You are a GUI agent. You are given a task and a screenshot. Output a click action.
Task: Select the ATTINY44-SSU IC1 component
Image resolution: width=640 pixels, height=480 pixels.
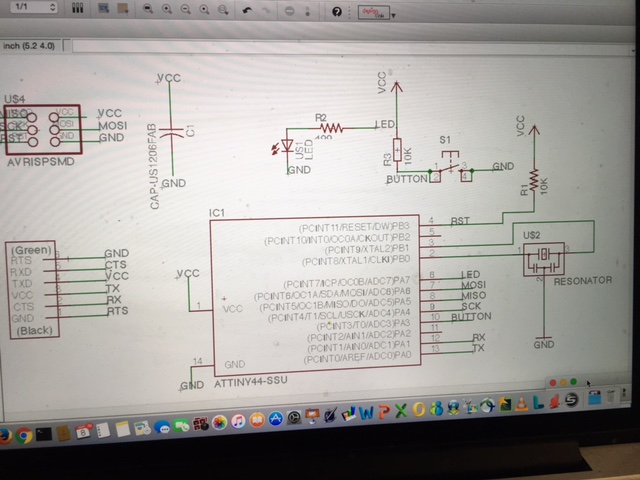315,296
